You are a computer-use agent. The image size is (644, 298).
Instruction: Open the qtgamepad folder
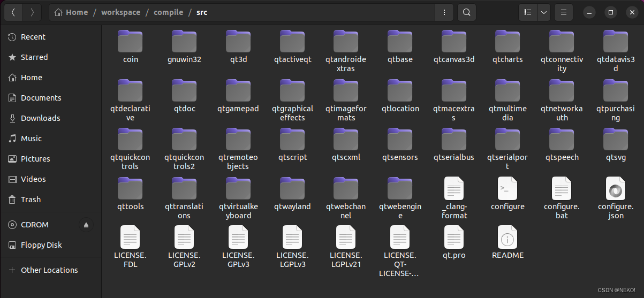238,96
